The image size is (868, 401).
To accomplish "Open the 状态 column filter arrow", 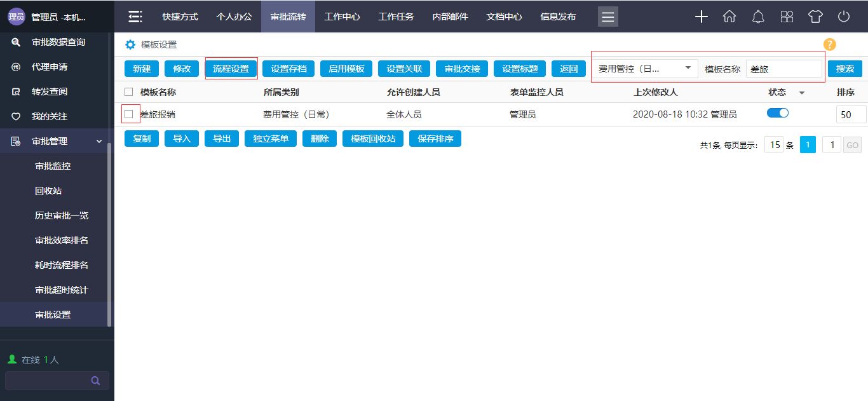I will 801,93.
